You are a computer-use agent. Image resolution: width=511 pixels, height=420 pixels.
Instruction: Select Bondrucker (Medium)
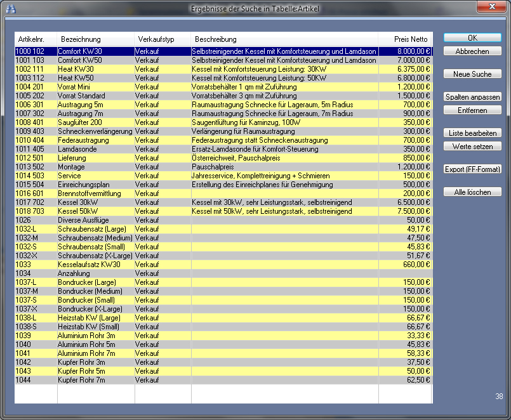tap(223, 291)
